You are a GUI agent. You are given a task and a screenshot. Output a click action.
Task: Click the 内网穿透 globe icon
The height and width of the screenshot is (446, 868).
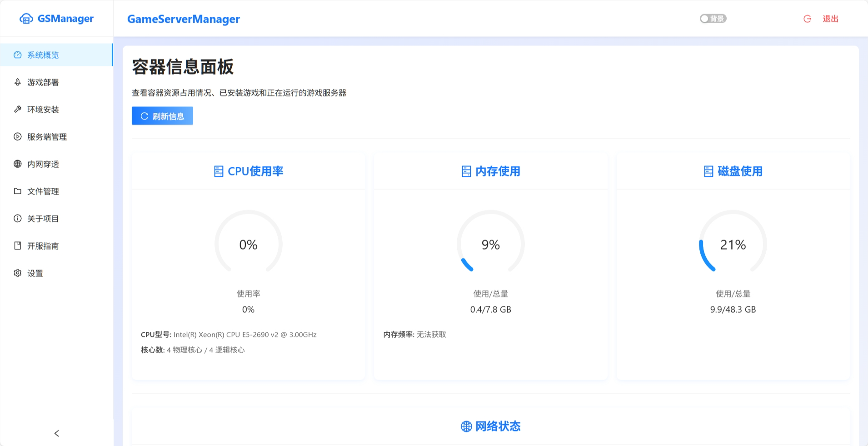18,164
